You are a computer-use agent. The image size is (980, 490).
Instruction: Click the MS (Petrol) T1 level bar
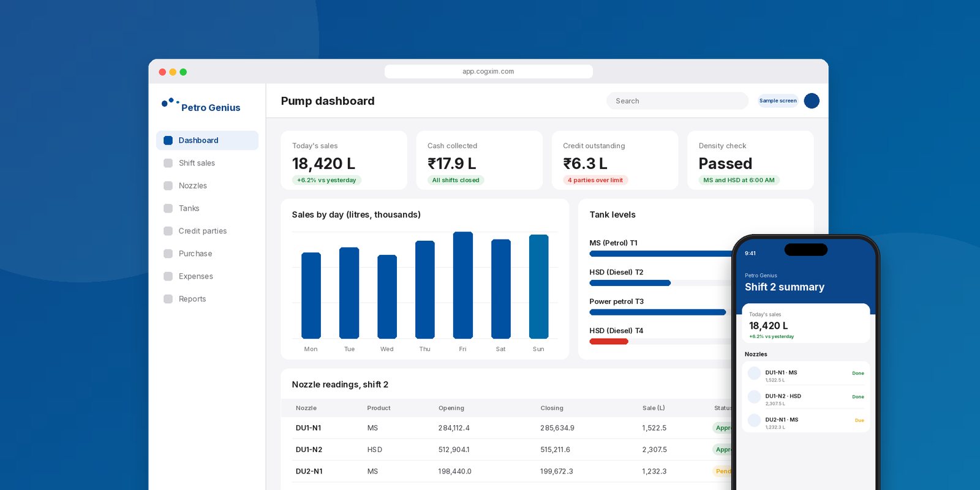pyautogui.click(x=660, y=254)
